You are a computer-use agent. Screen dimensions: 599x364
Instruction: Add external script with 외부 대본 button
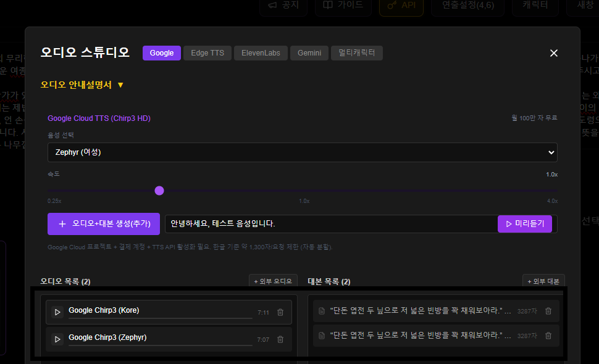coord(543,281)
